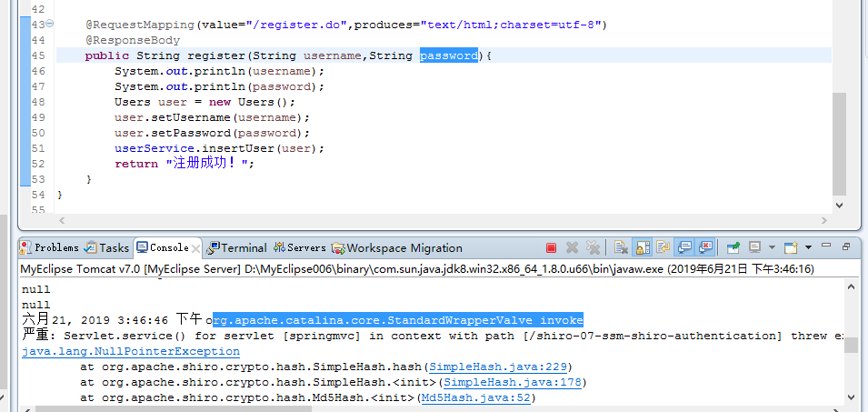Open the Servers tab

tap(299, 247)
